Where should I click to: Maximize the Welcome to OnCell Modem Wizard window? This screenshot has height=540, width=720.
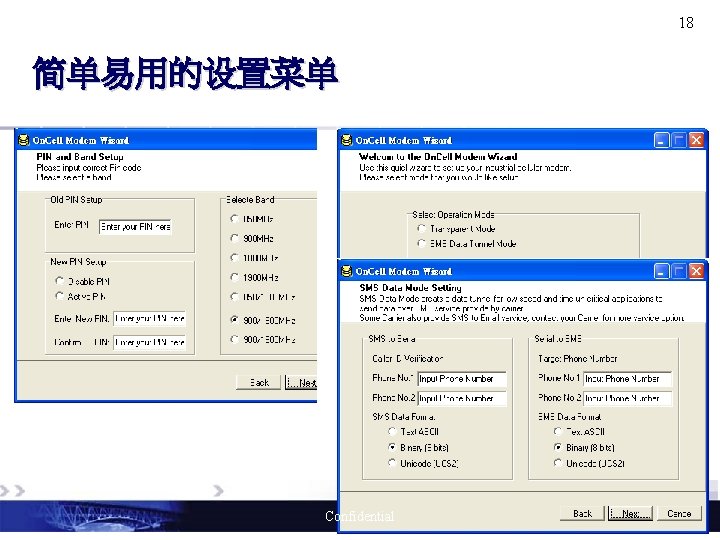tap(679, 141)
